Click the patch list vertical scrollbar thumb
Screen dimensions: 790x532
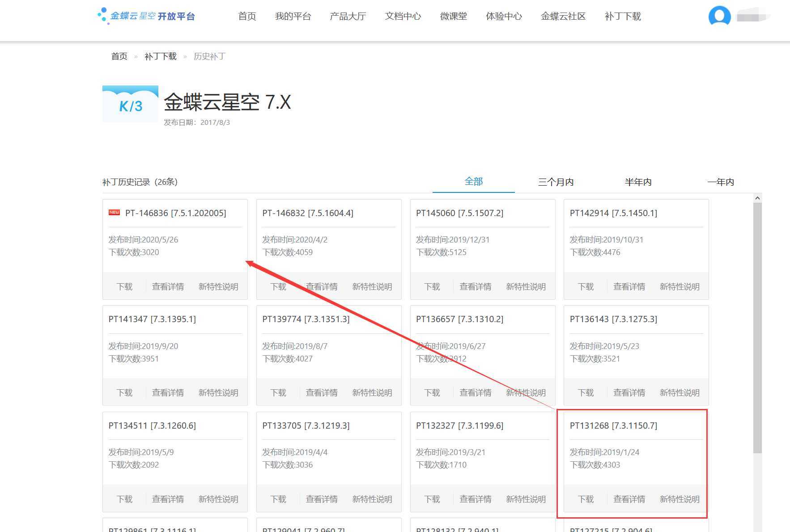tap(757, 328)
